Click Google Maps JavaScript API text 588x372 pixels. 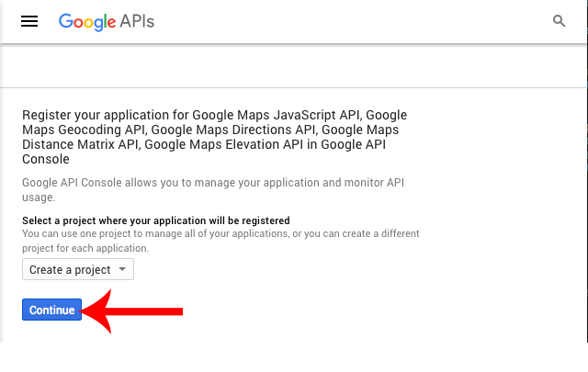point(277,115)
